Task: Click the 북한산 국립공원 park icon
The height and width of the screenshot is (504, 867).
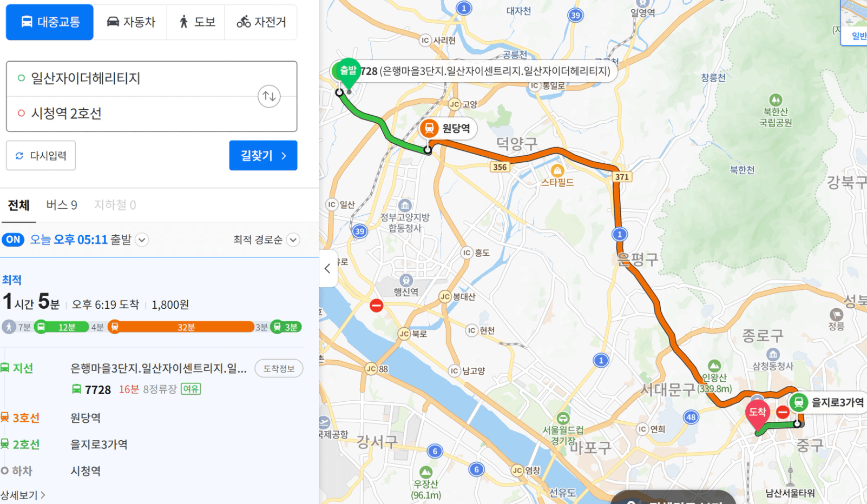Action: click(x=776, y=100)
